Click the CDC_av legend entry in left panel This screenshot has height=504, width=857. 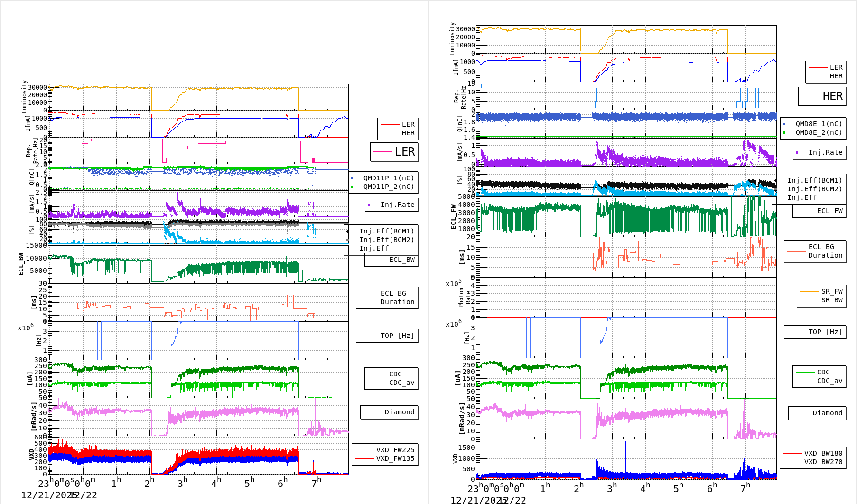click(401, 383)
